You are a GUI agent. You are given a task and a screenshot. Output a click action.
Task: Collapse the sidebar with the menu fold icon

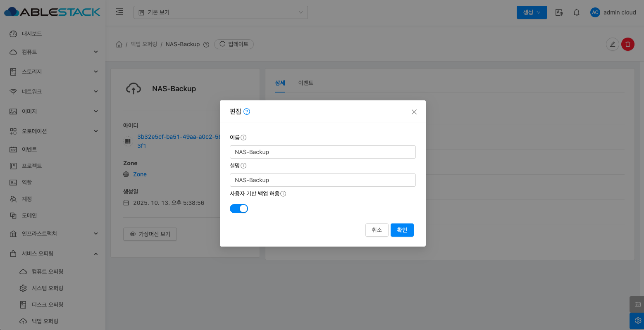click(x=119, y=12)
